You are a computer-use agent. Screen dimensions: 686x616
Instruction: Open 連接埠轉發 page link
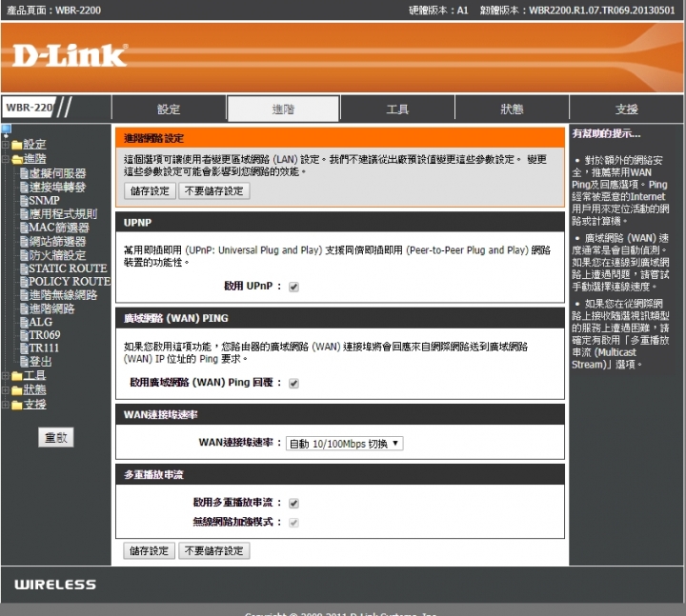[57, 188]
